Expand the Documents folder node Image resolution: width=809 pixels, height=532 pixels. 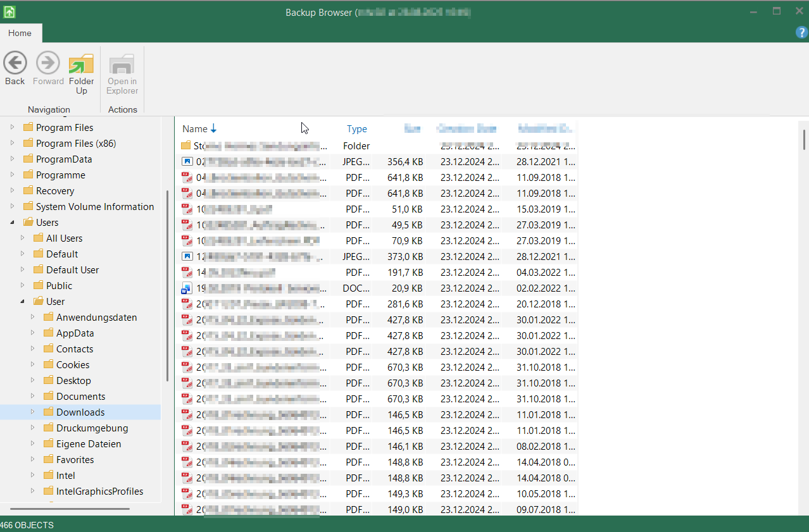(x=32, y=396)
